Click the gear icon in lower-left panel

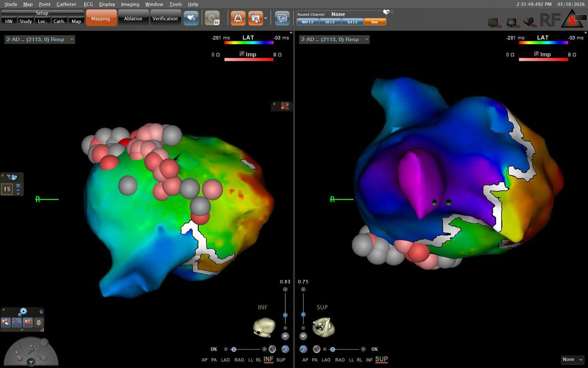(23, 312)
